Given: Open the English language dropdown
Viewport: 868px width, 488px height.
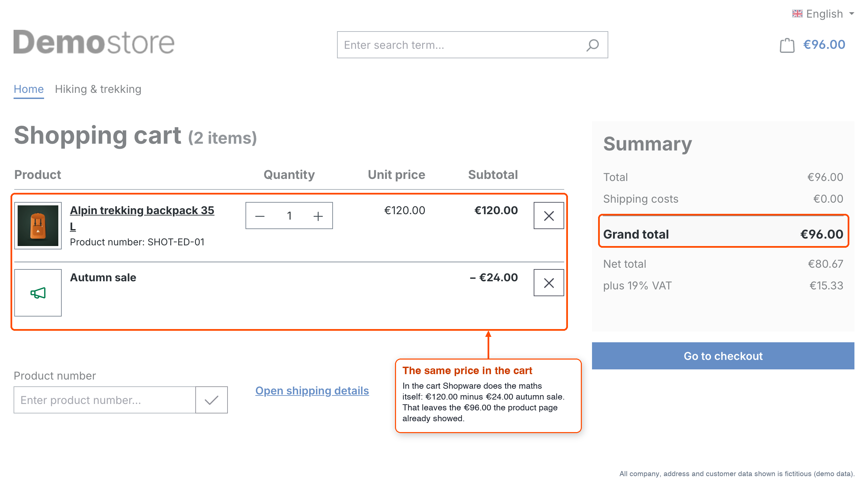Looking at the screenshot, I should point(823,14).
